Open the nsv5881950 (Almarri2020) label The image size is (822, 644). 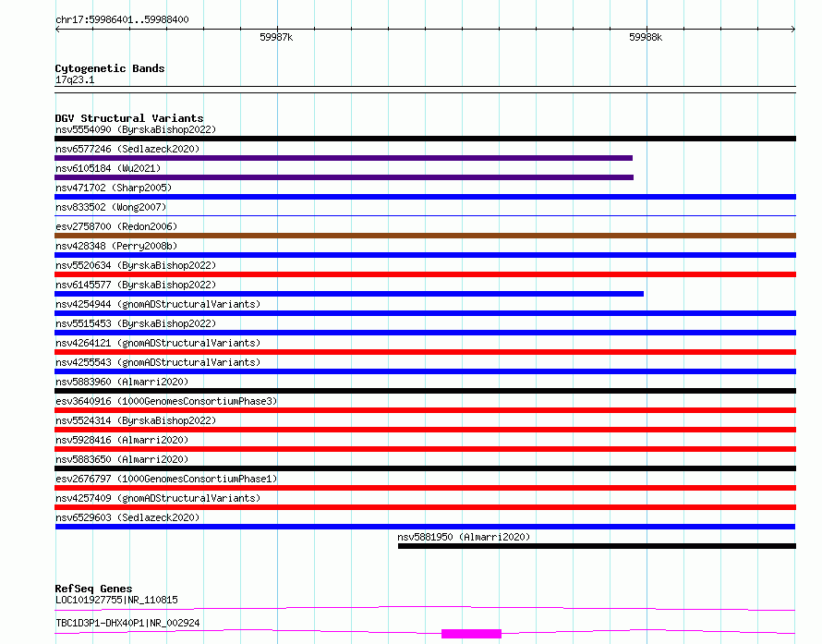464,537
